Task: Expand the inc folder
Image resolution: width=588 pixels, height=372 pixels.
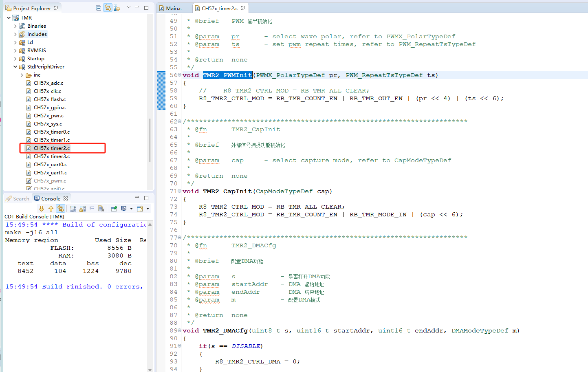Action: 22,75
